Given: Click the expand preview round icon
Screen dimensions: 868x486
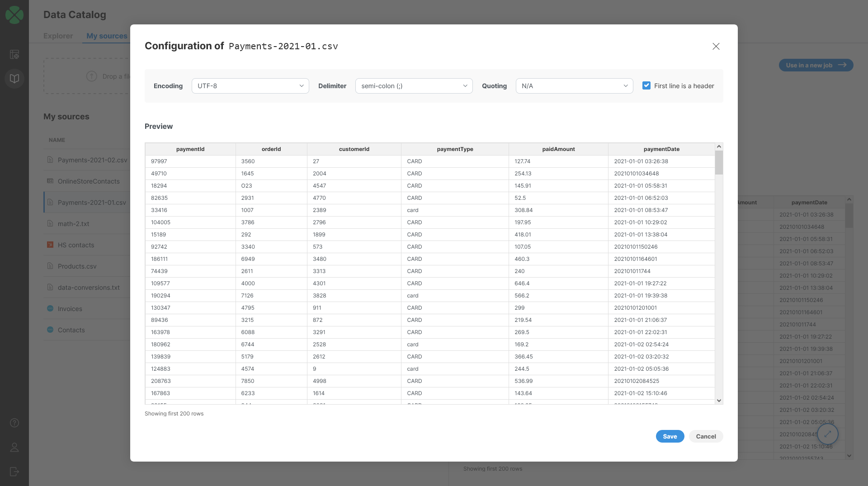Looking at the screenshot, I should pos(828,434).
